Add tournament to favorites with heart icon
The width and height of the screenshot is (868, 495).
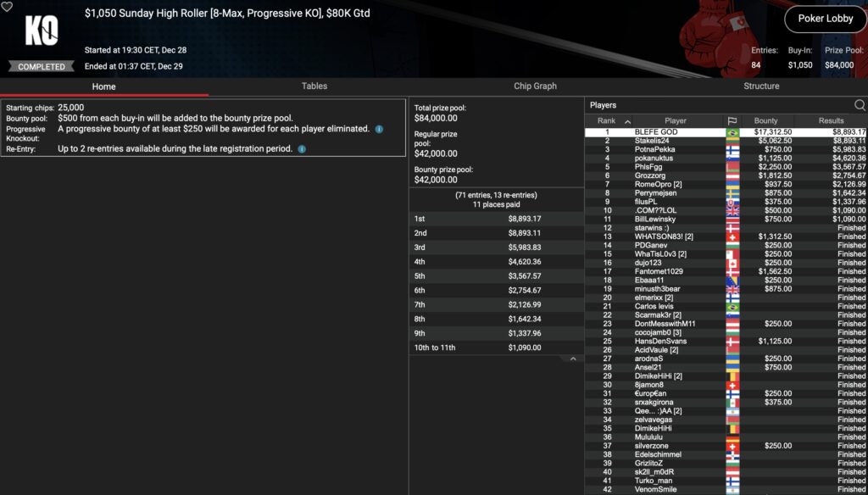7,7
